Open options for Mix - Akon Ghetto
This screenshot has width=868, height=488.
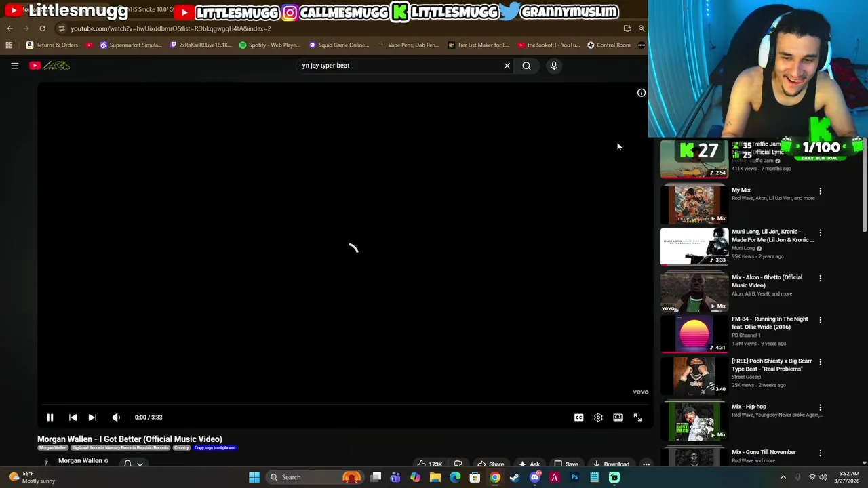click(820, 278)
